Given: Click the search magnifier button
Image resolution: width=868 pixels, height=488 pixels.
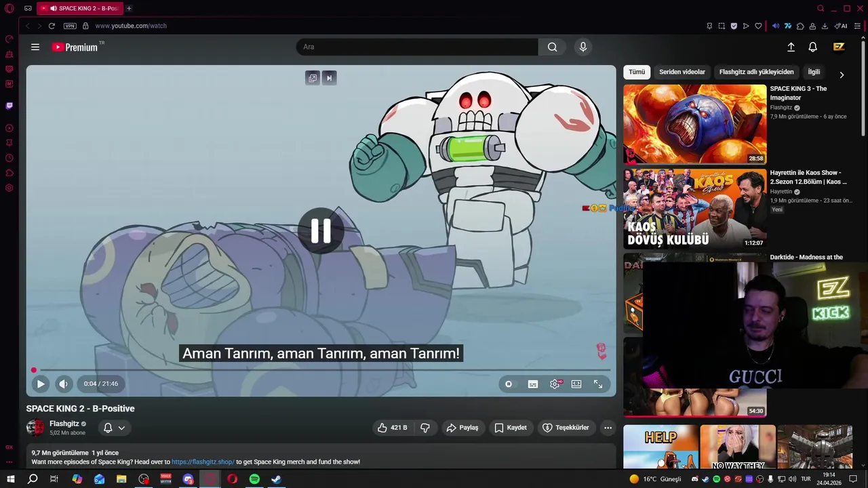Looking at the screenshot, I should tap(553, 47).
